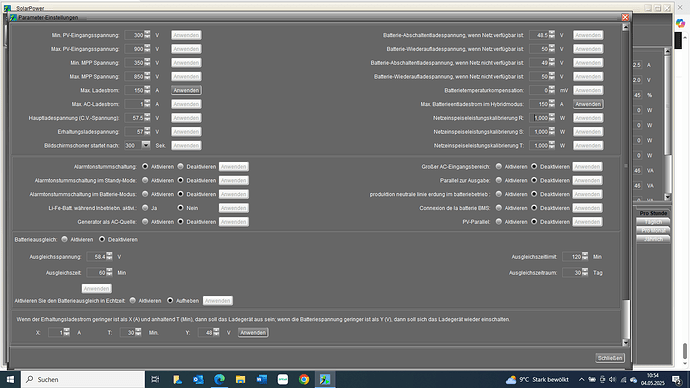Open the volume control in system tray
Image resolution: width=690 pixels, height=388 pixels.
coord(612,379)
